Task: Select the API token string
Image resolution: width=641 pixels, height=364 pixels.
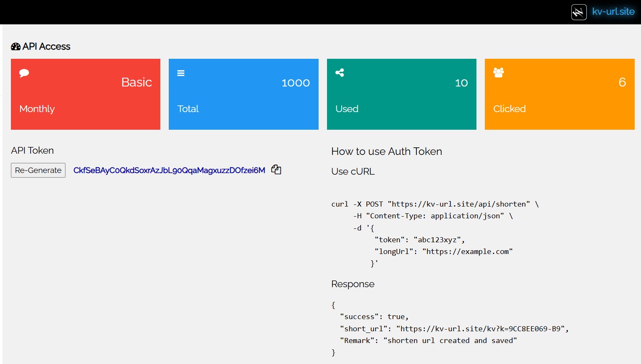Action: pos(169,170)
